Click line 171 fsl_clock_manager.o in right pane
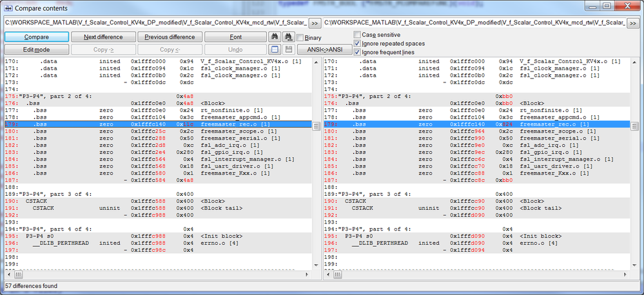Screen dimensions: 644x295 [x=477, y=68]
